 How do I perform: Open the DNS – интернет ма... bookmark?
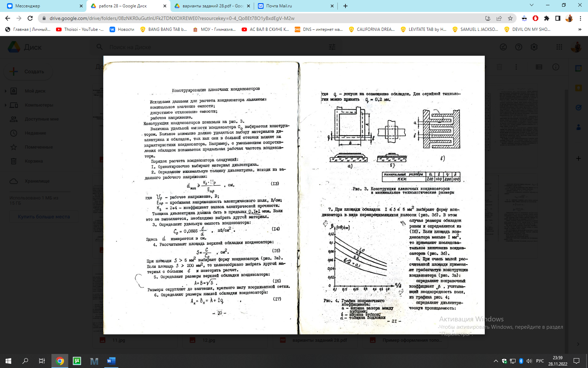tap(319, 29)
